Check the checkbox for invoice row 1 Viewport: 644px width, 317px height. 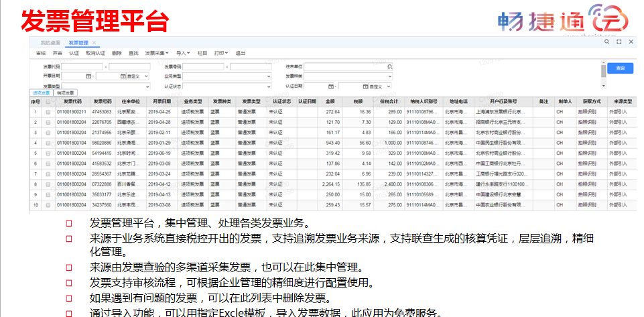[48, 112]
